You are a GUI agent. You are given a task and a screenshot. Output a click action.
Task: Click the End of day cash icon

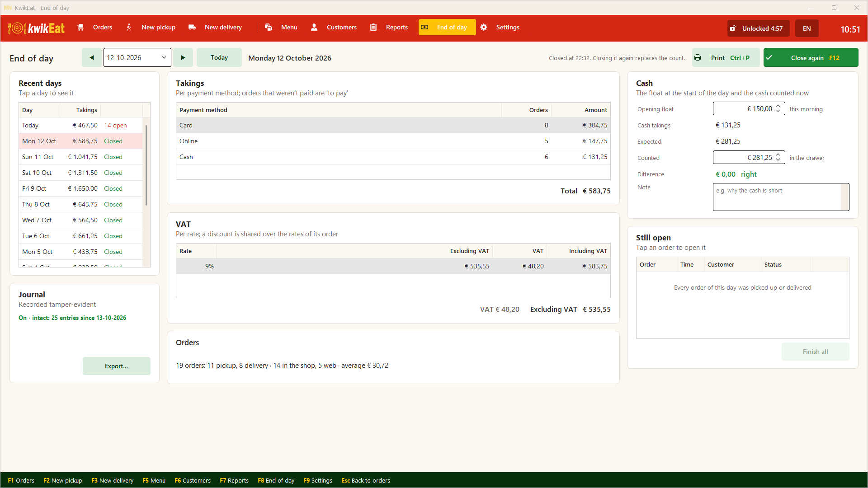click(425, 27)
